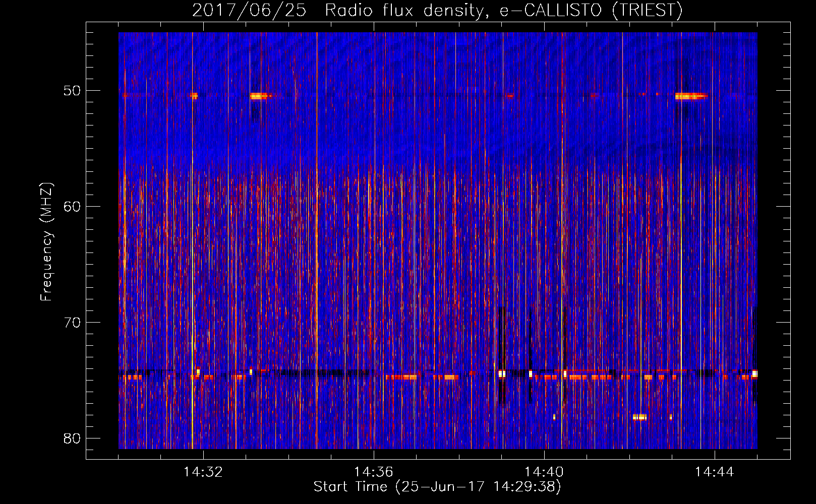The image size is (816, 504).
Task: Click the 'Start Time (25-Jun-17 14:29:38)' label
Action: click(437, 487)
